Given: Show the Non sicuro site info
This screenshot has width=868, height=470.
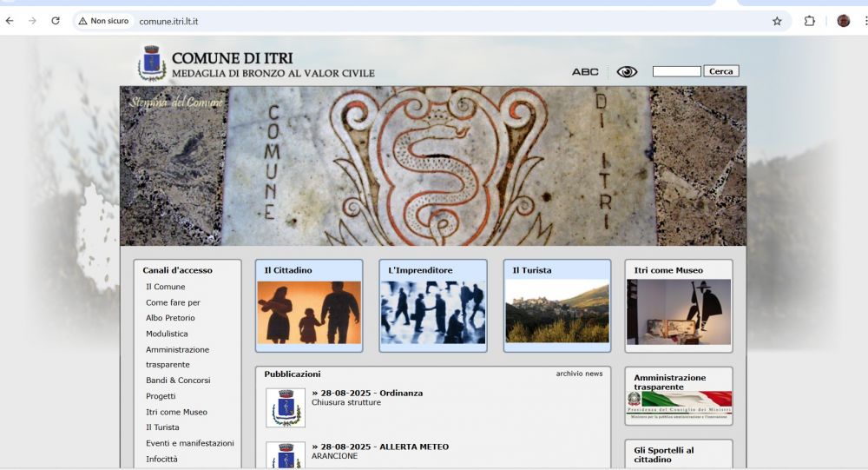Looking at the screenshot, I should tap(104, 21).
